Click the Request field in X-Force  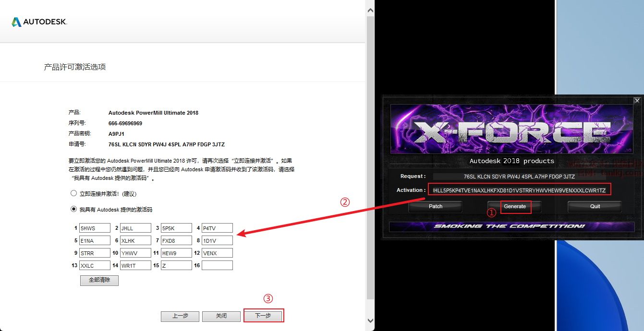point(520,177)
